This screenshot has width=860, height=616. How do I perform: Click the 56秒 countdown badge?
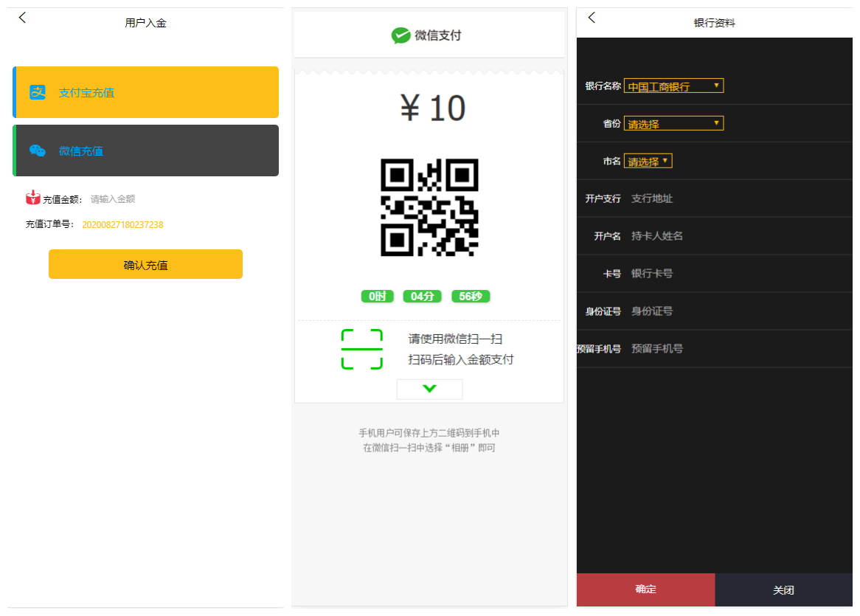471,296
